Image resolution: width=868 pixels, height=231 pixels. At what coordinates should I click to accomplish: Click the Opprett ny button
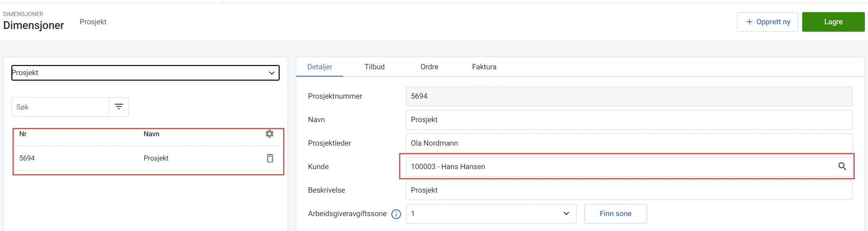pyautogui.click(x=767, y=22)
